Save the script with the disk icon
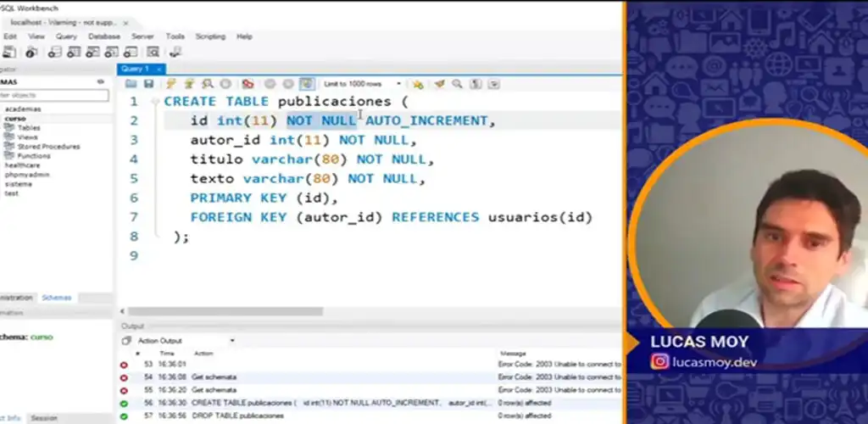This screenshot has height=424, width=868. coord(148,84)
